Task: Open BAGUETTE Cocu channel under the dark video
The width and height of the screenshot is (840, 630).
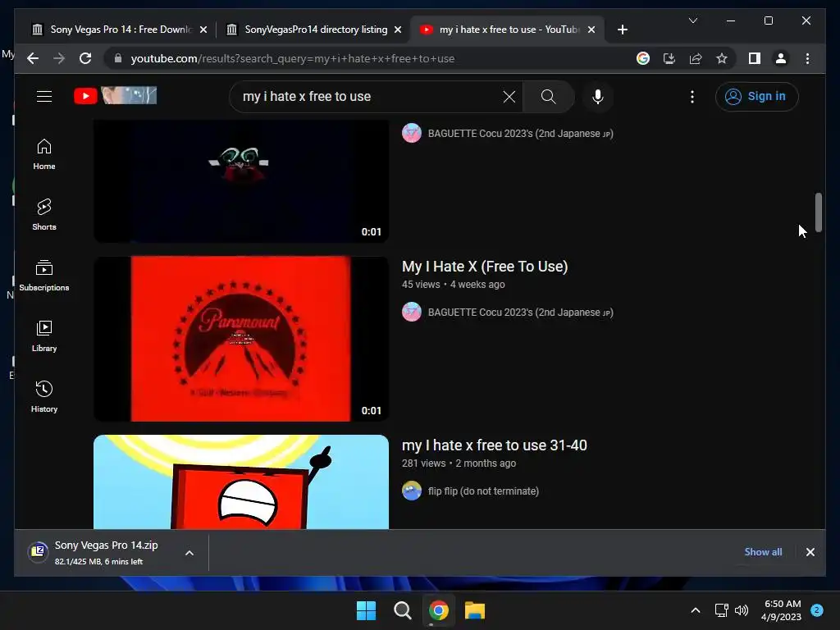Action: tap(520, 134)
